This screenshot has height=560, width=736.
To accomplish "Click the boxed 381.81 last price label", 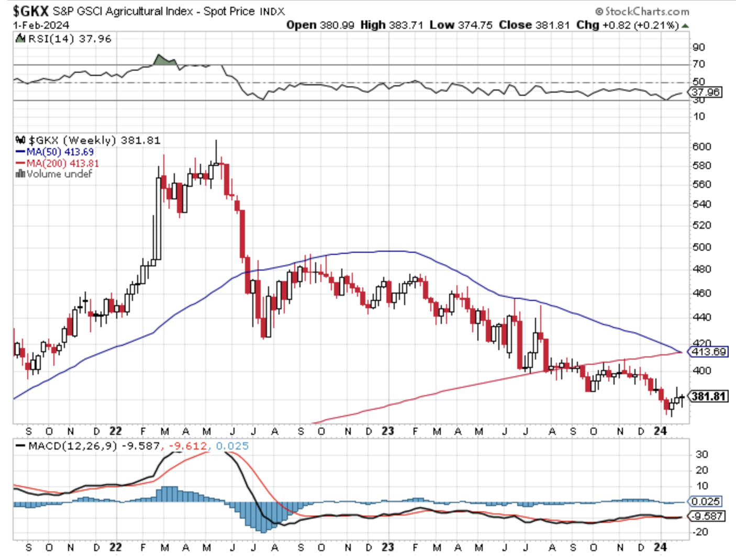I will [x=708, y=396].
